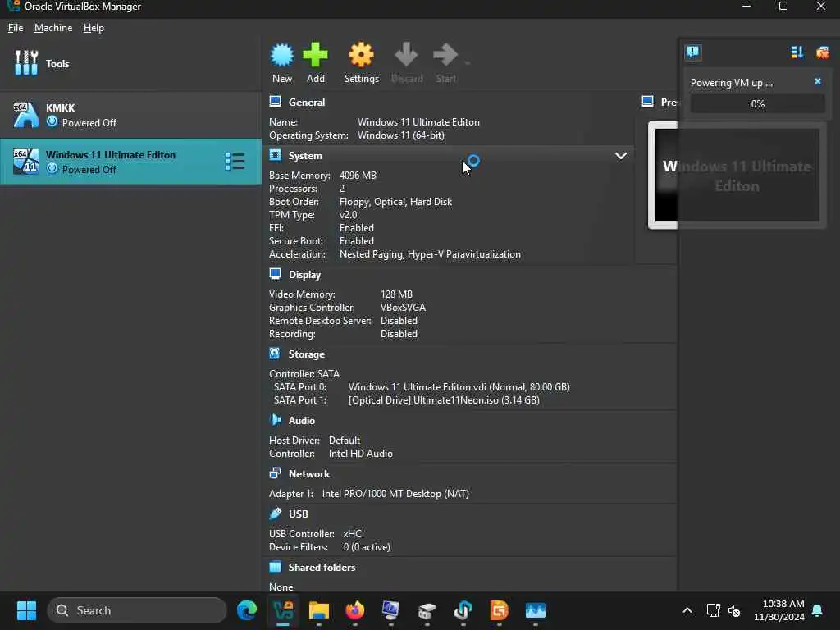The width and height of the screenshot is (840, 630).
Task: Click the VBoxSVGA graphics controller value
Action: tap(403, 308)
